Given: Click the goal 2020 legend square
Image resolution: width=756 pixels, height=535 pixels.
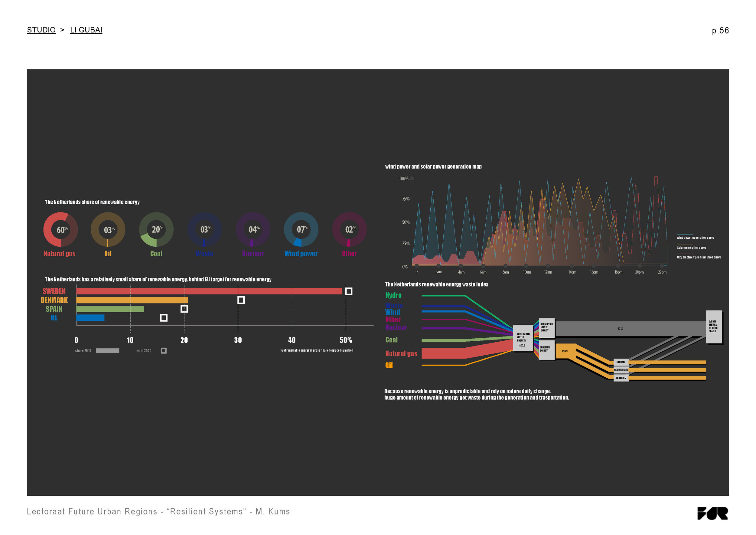Looking at the screenshot, I should coord(164,350).
